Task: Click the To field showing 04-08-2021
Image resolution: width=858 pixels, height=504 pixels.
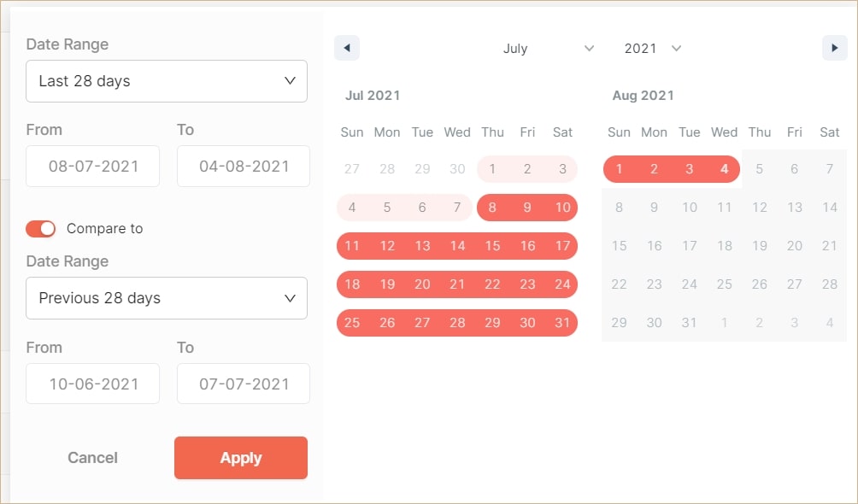Action: pyautogui.click(x=243, y=166)
